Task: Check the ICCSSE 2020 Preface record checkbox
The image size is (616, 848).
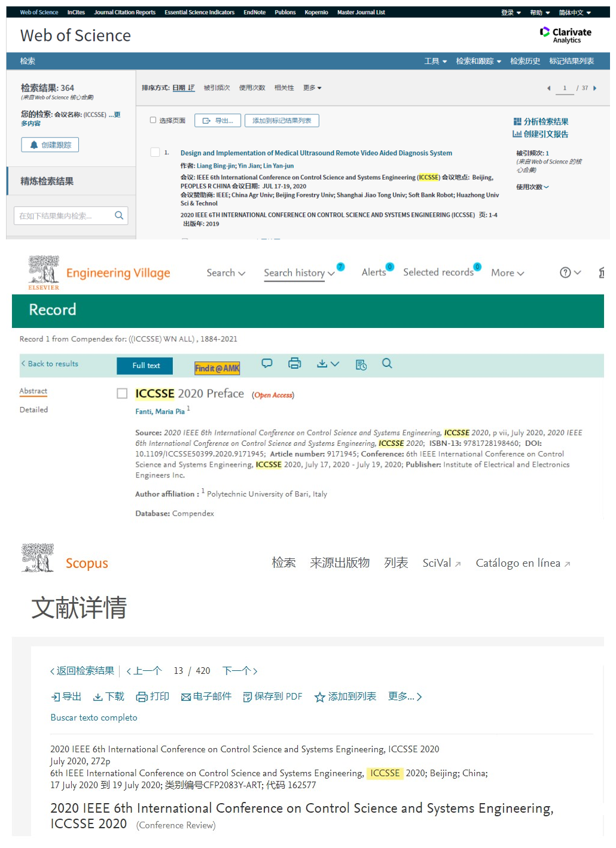Action: (x=122, y=393)
